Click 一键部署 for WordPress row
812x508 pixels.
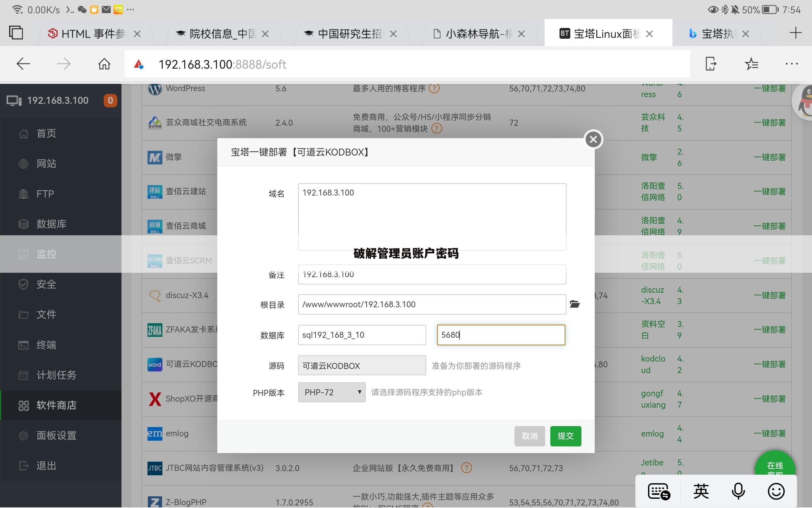point(769,88)
